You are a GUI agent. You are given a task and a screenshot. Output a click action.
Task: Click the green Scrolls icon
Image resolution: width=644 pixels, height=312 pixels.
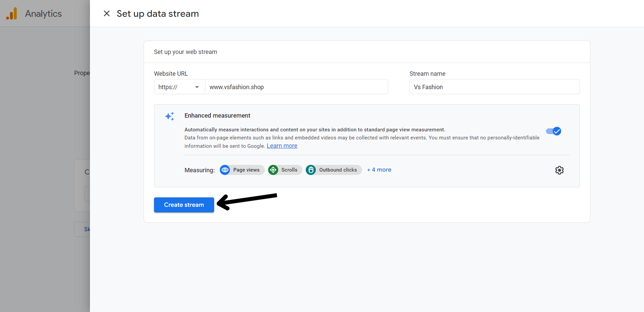(273, 170)
